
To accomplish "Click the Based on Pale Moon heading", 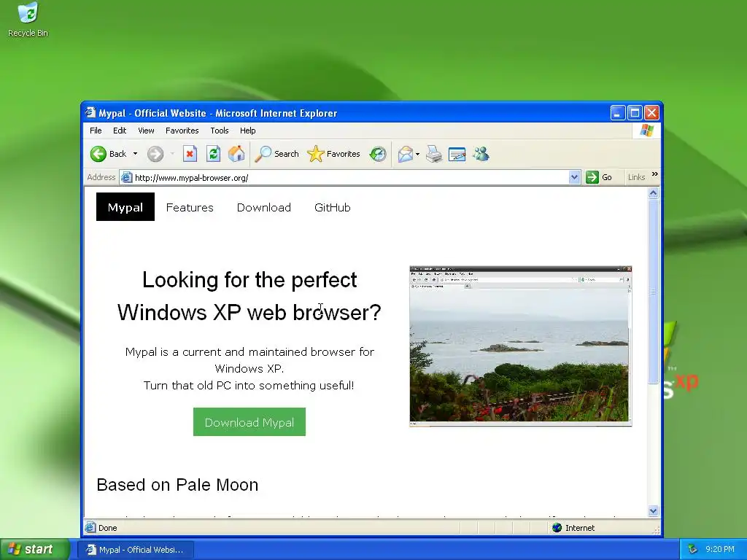I will pyautogui.click(x=177, y=485).
